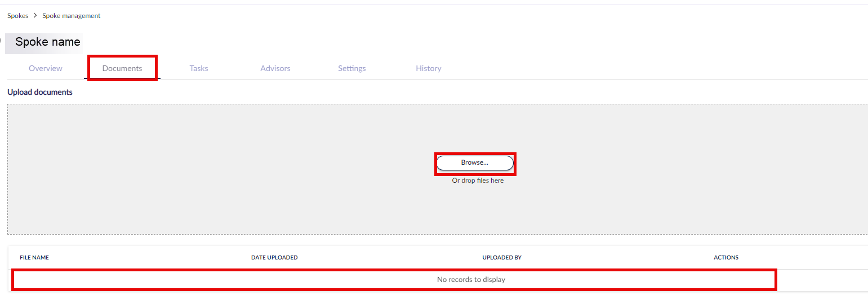Click Spoke management breadcrumb
The height and width of the screenshot is (295, 868).
tap(72, 16)
